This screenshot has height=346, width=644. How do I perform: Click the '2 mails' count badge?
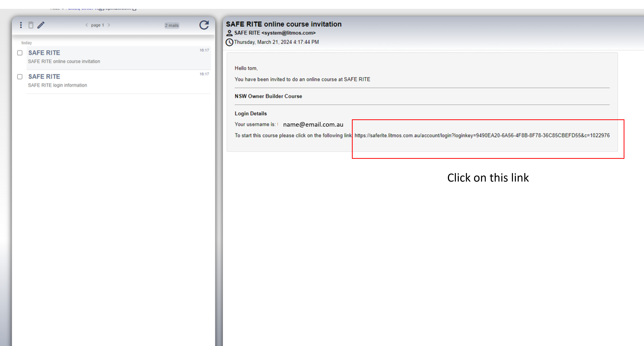[172, 26]
